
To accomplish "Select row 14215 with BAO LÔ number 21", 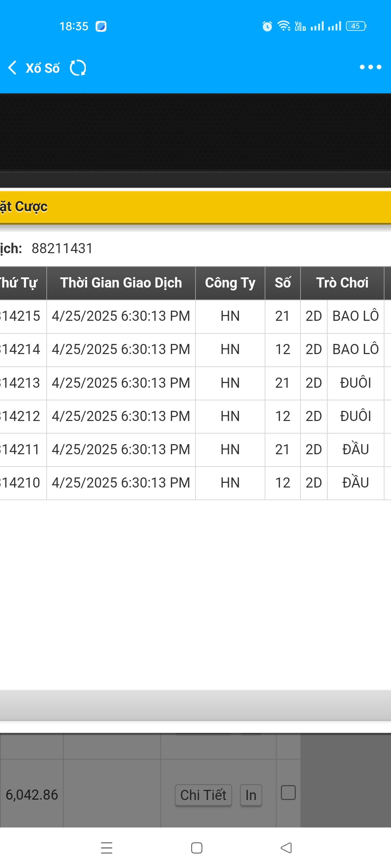I will 195,316.
